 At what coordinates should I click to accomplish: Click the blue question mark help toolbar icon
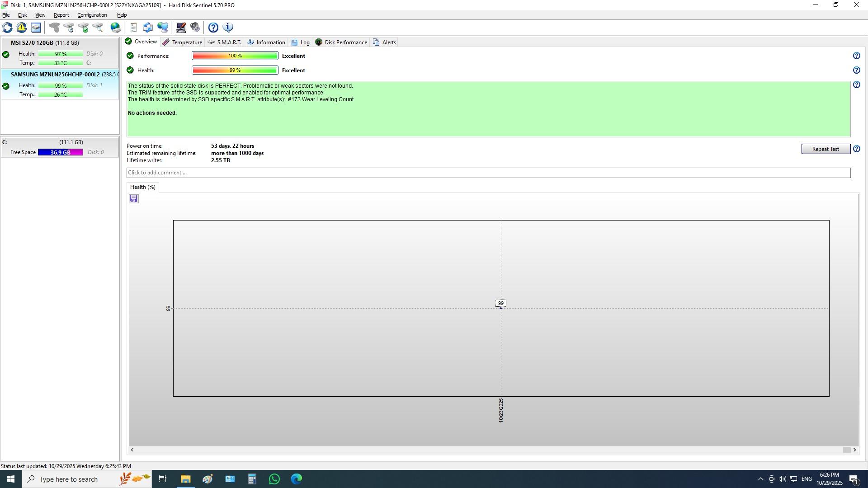point(213,28)
